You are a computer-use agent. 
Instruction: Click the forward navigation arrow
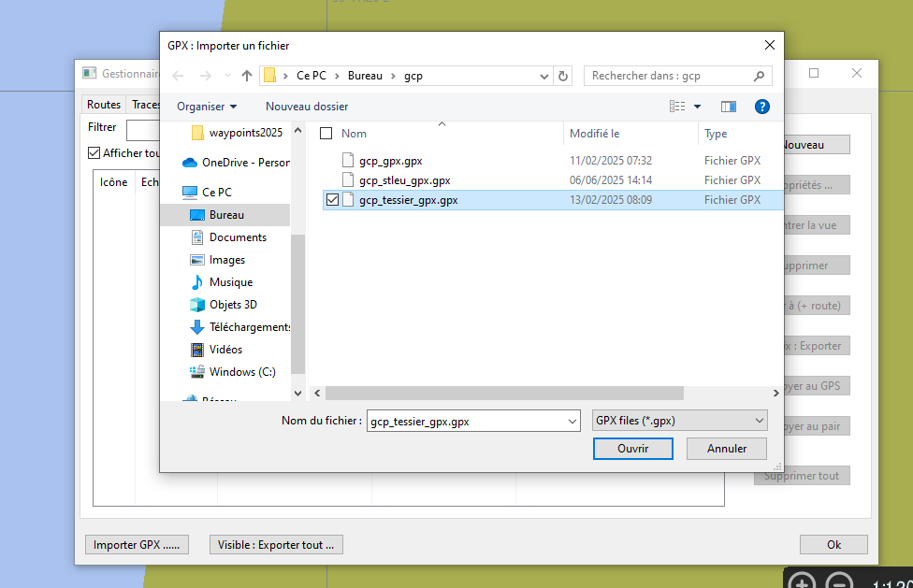click(204, 75)
